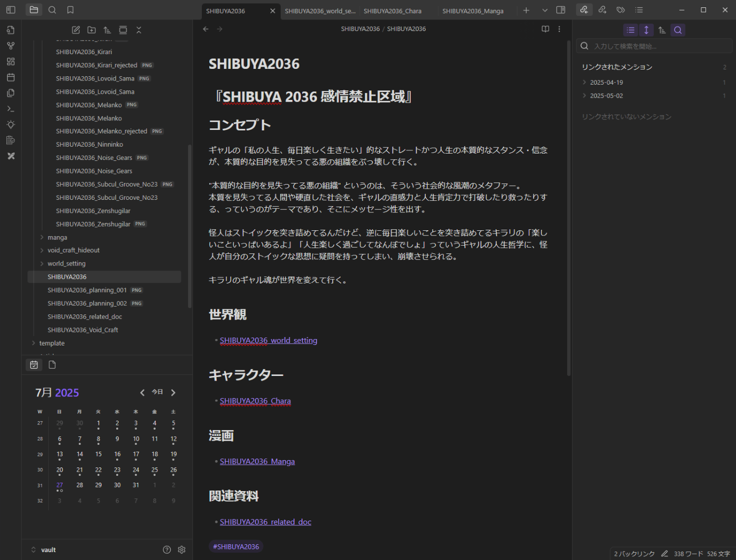Toggle collapse results in backlinks pane
The height and width of the screenshot is (560, 736).
click(x=631, y=30)
